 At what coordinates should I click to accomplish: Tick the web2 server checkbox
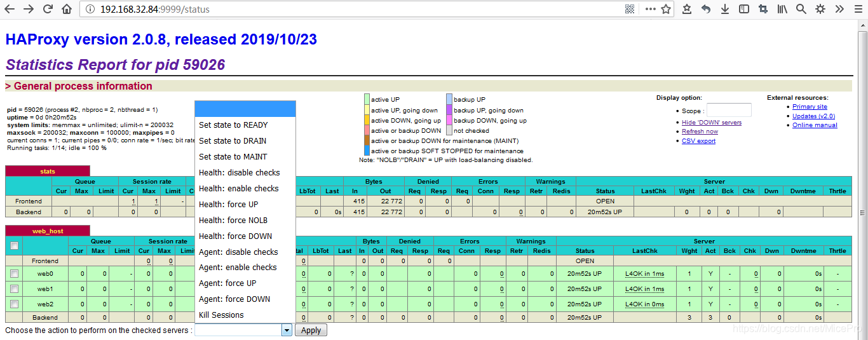(x=15, y=304)
